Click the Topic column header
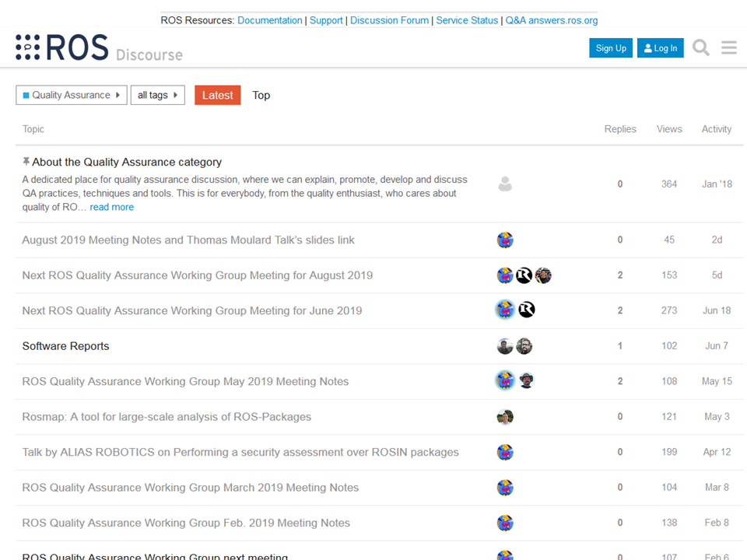The width and height of the screenshot is (747, 560). (33, 129)
